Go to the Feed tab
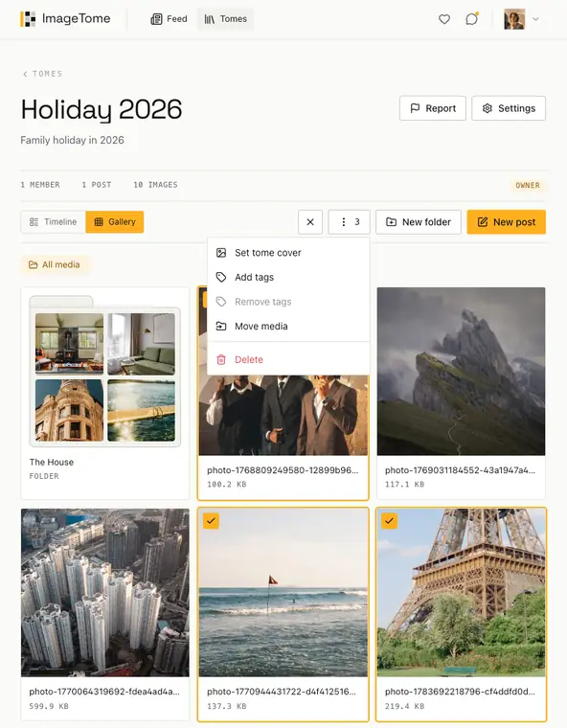 (169, 19)
